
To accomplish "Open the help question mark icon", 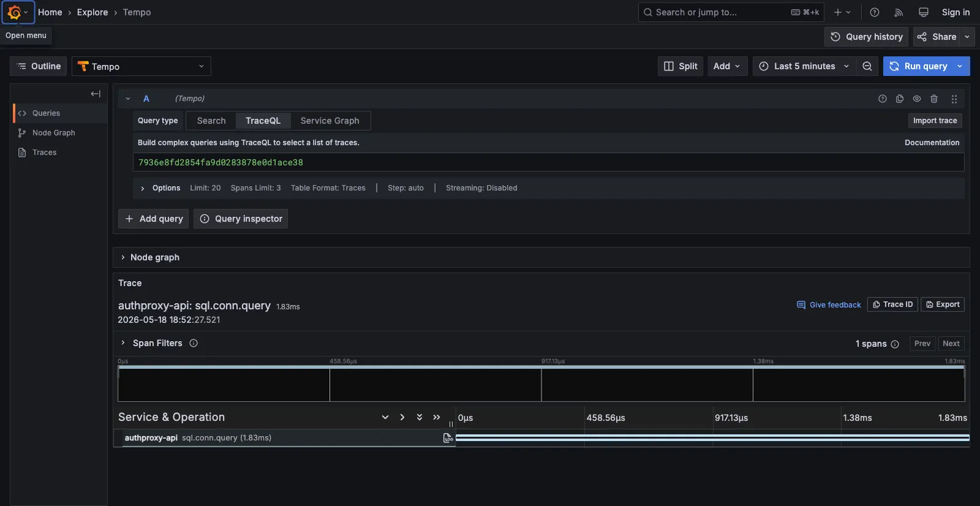I will (875, 12).
